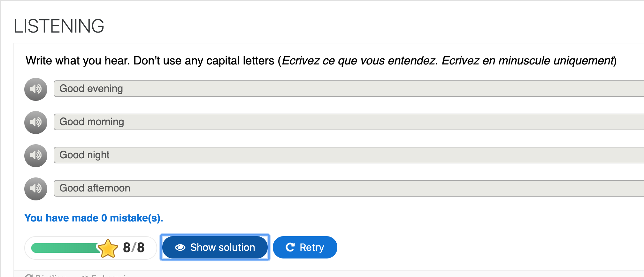Click the circular arrow Retry icon
Screen dimensions: 644x277
[x=290, y=247]
